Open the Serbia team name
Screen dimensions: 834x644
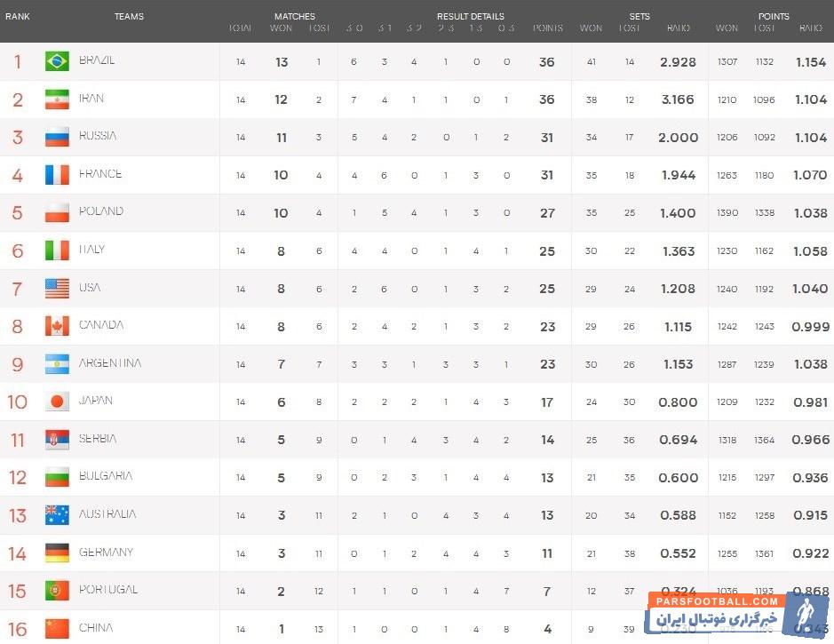(x=98, y=439)
